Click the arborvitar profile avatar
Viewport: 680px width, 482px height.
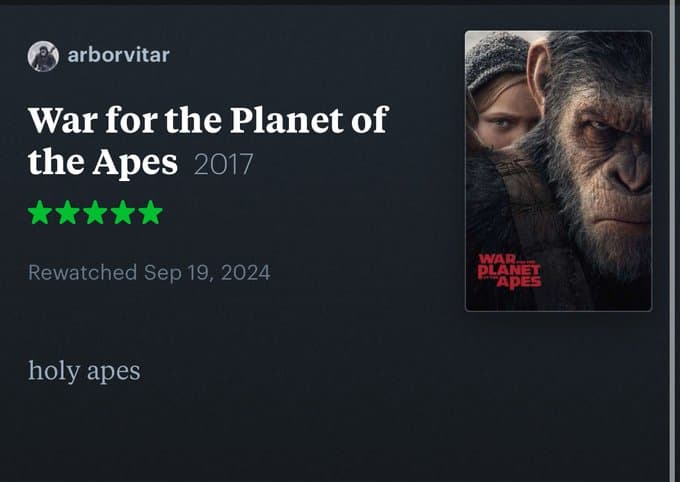tap(43, 56)
